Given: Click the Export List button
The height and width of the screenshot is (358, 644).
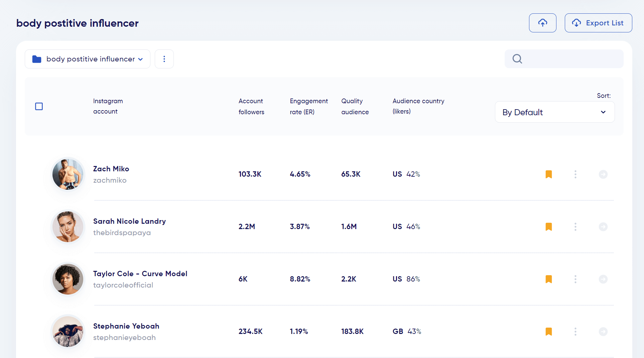Looking at the screenshot, I should 598,23.
